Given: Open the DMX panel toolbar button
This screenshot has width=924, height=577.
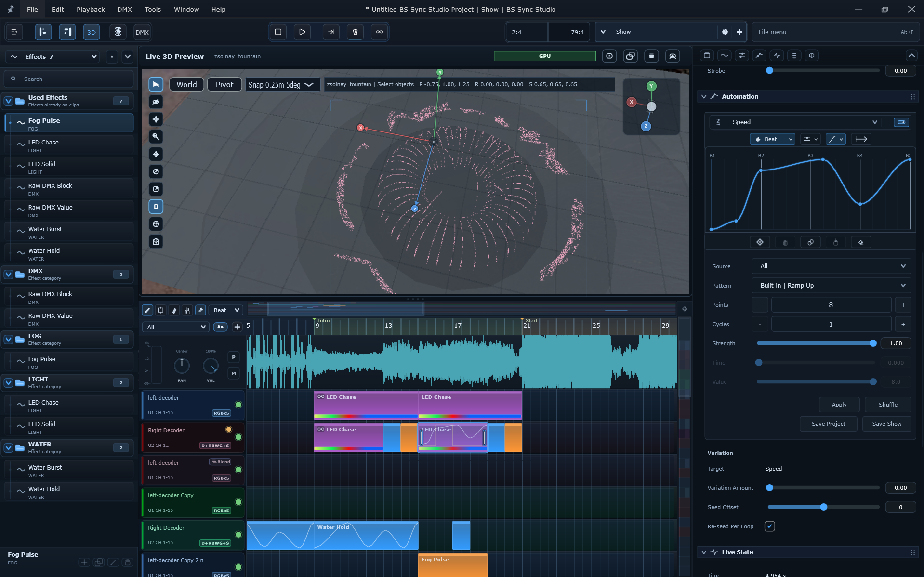Looking at the screenshot, I should (142, 32).
